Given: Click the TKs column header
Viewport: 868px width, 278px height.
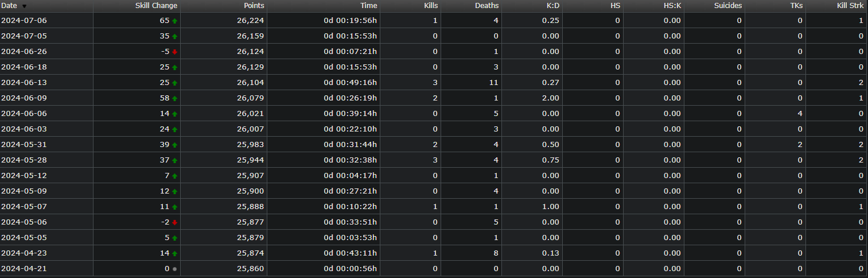Looking at the screenshot, I should [796, 6].
